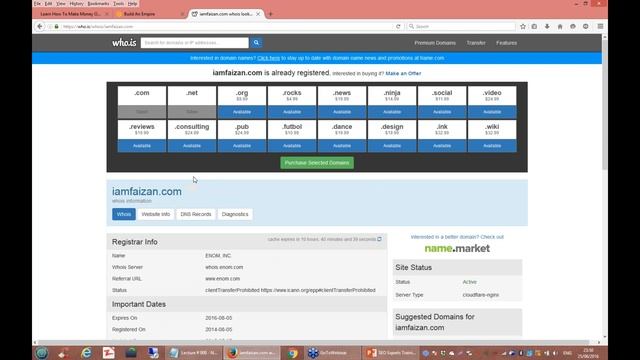Open the Firefox hamburger menu
This screenshot has width=640, height=360.
[600, 26]
